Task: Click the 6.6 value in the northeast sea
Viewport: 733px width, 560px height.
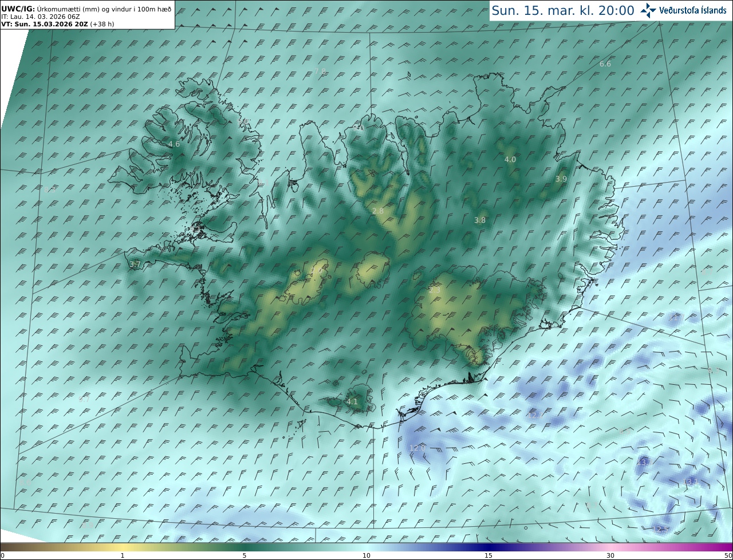Action: (605, 64)
